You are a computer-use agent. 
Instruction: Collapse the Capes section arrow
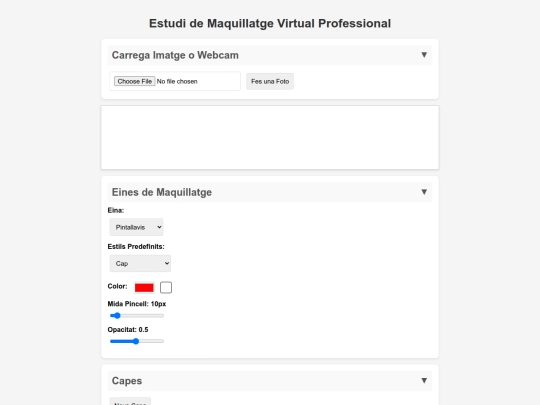[x=424, y=381]
